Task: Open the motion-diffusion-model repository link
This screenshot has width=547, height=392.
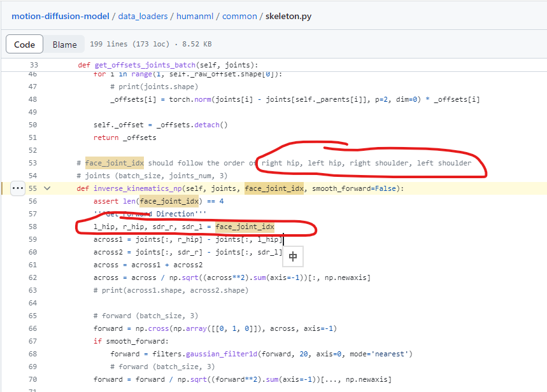Action: click(x=60, y=16)
